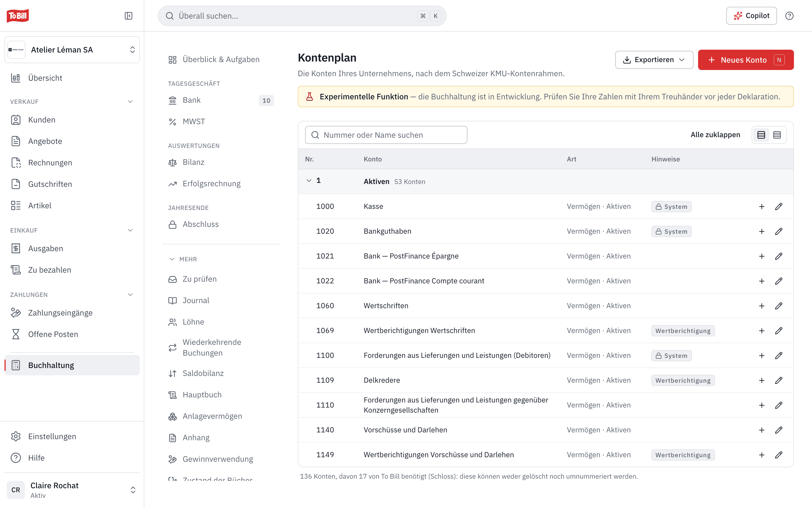The image size is (812, 508).
Task: Collapse the VERKAUF sidebar section
Action: pos(130,102)
